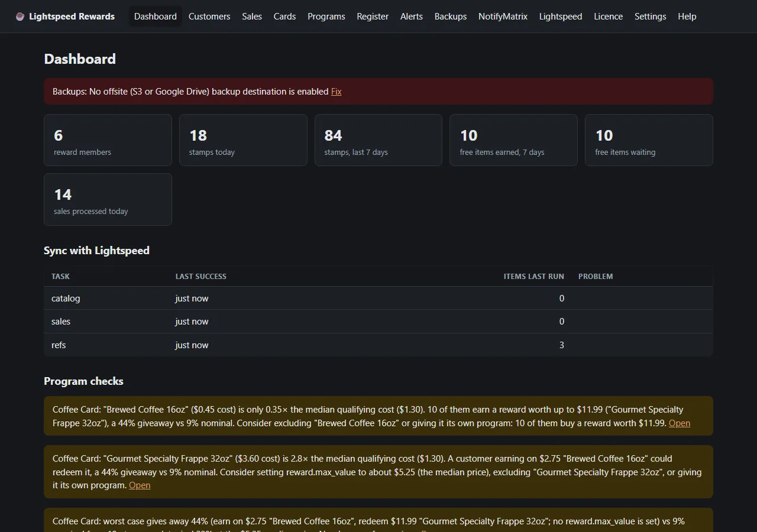
Task: Go to the Customers page
Action: [209, 17]
